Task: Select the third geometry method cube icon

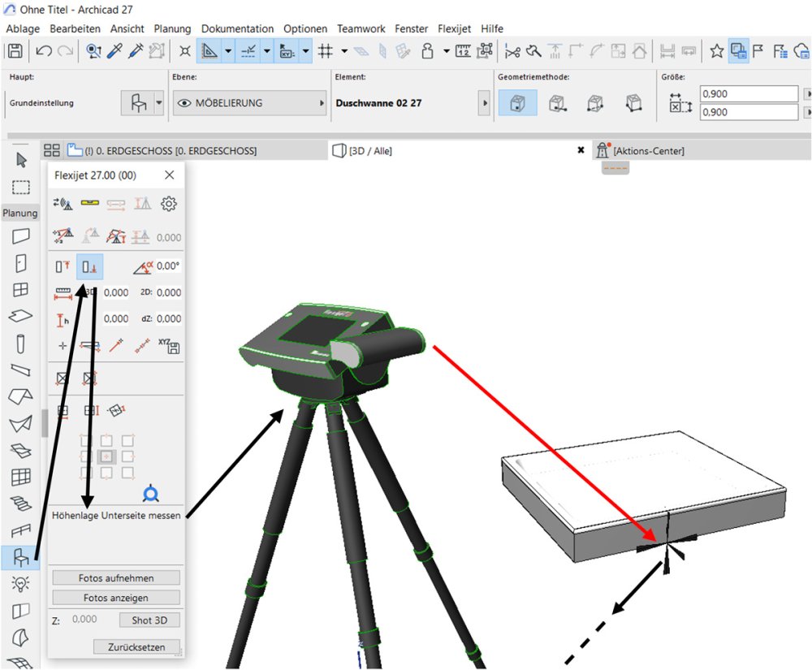Action: coord(595,102)
